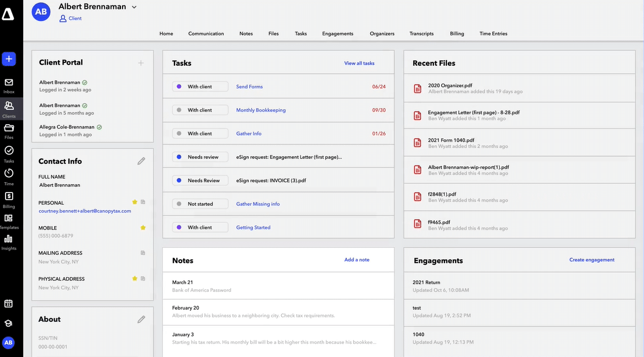Open the Time tracking sidebar icon
Viewport: 644px width, 357px height.
[8, 174]
